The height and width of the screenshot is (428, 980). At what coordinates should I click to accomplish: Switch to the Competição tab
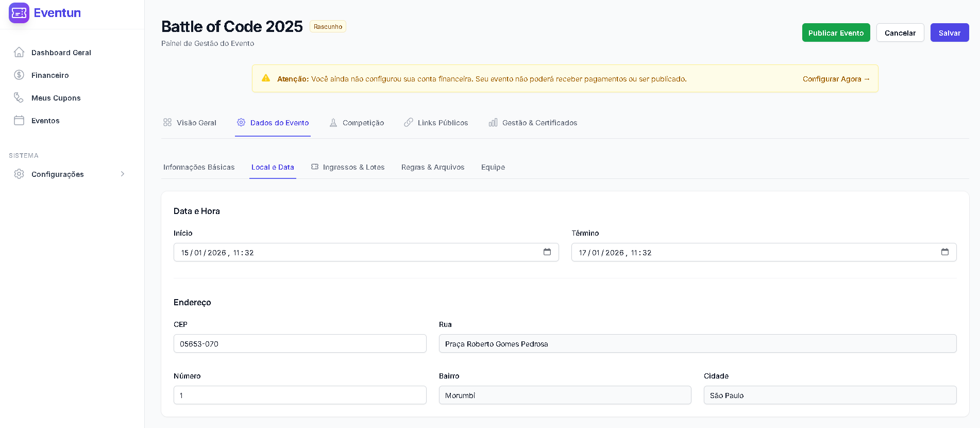[357, 123]
